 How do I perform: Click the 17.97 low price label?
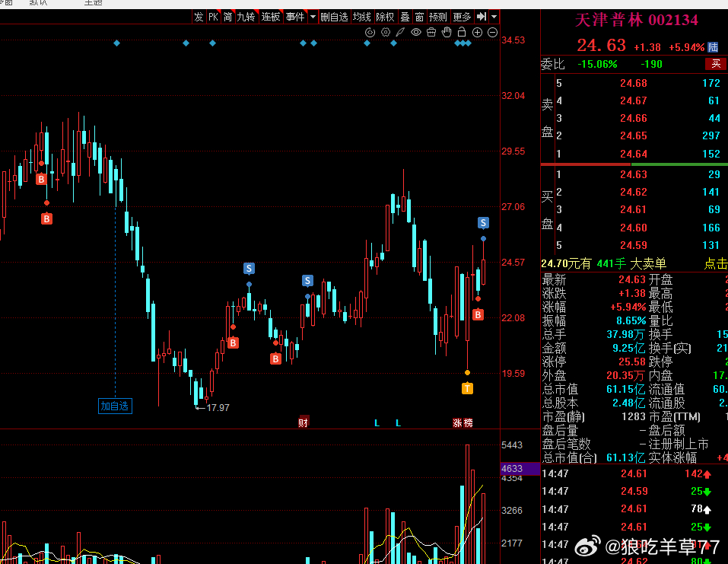click(x=218, y=408)
